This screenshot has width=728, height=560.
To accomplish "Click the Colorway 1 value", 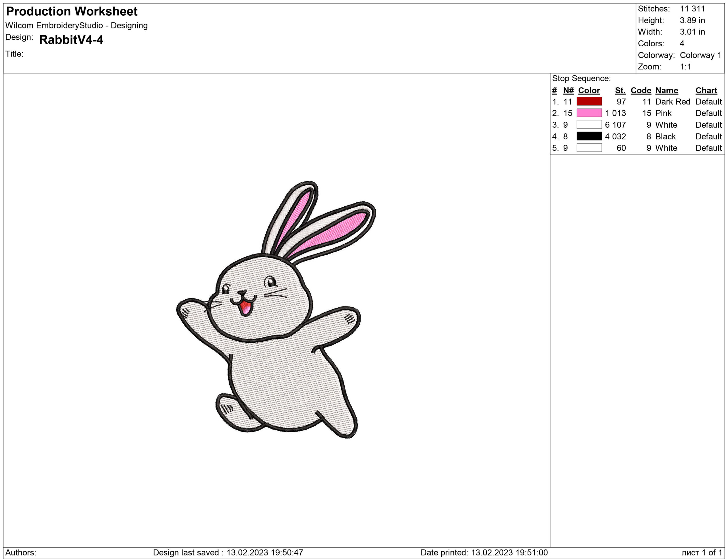I will tap(700, 55).
